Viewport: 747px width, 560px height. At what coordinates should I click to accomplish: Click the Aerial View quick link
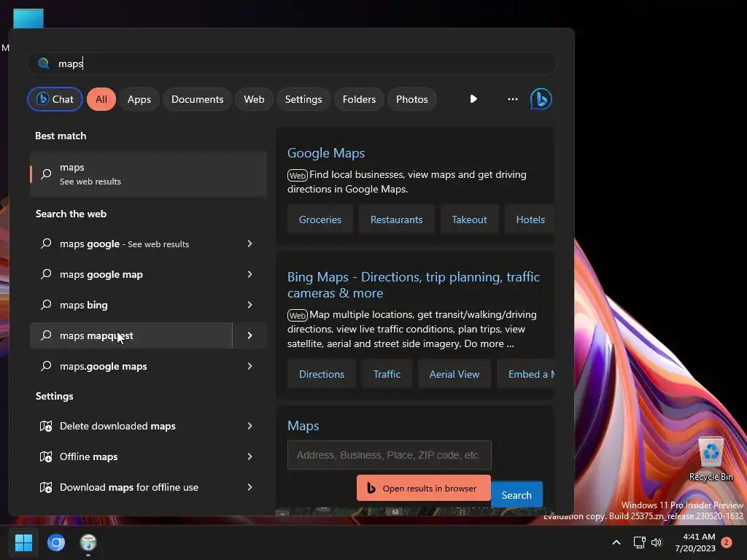[x=454, y=374]
